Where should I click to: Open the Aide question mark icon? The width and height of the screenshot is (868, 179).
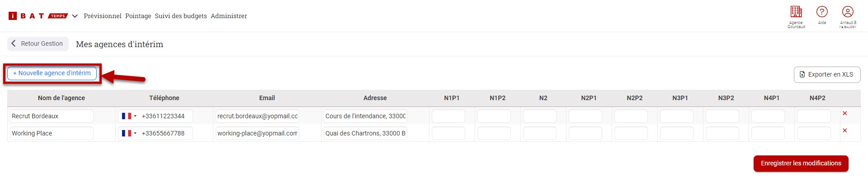[822, 12]
